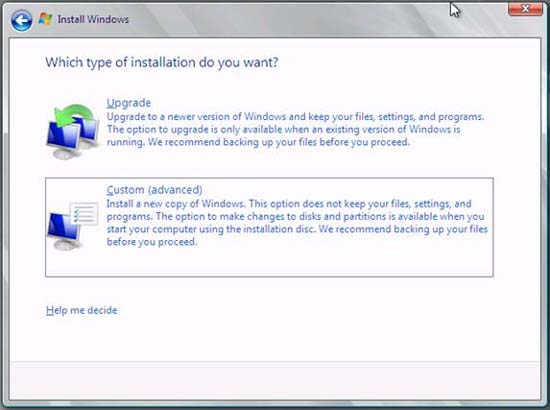Screen dimensions: 550x410
Task: Click the 'Which type of installation' heading
Action: [x=162, y=62]
